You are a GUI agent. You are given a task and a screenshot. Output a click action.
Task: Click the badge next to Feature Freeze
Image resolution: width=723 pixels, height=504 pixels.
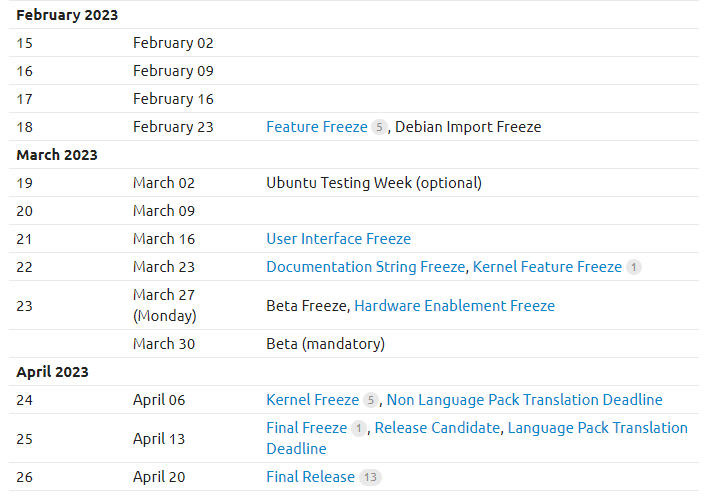click(379, 127)
